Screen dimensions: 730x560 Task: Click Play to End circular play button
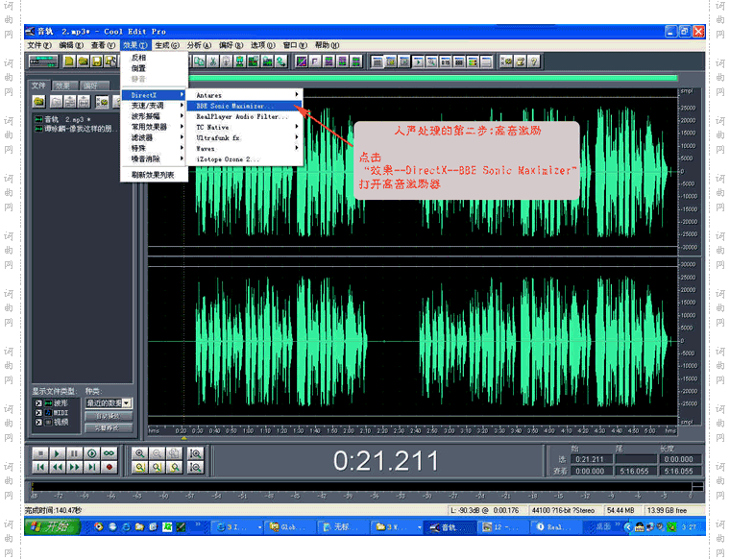(91, 453)
